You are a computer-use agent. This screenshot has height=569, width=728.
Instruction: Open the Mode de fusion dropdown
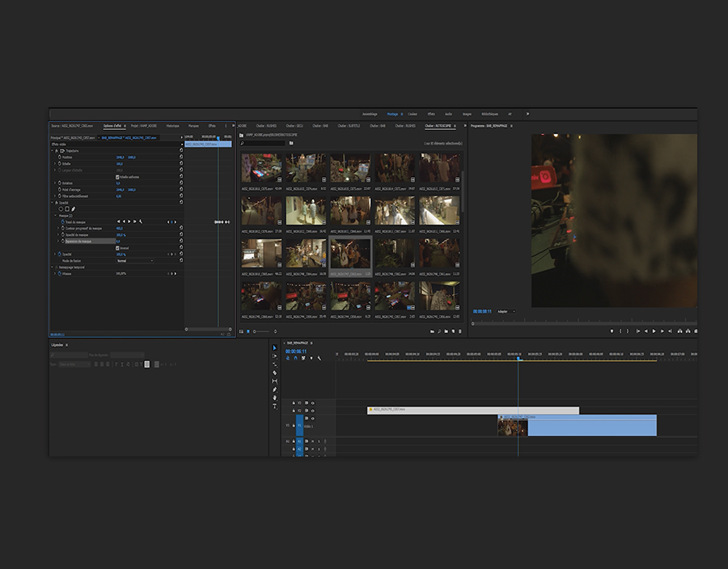click(134, 260)
